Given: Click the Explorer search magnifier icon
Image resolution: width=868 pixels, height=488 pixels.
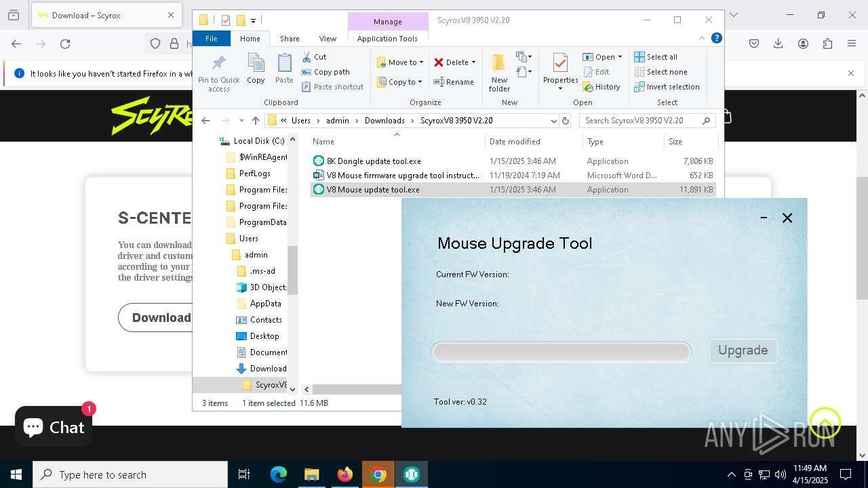Looking at the screenshot, I should click(706, 121).
